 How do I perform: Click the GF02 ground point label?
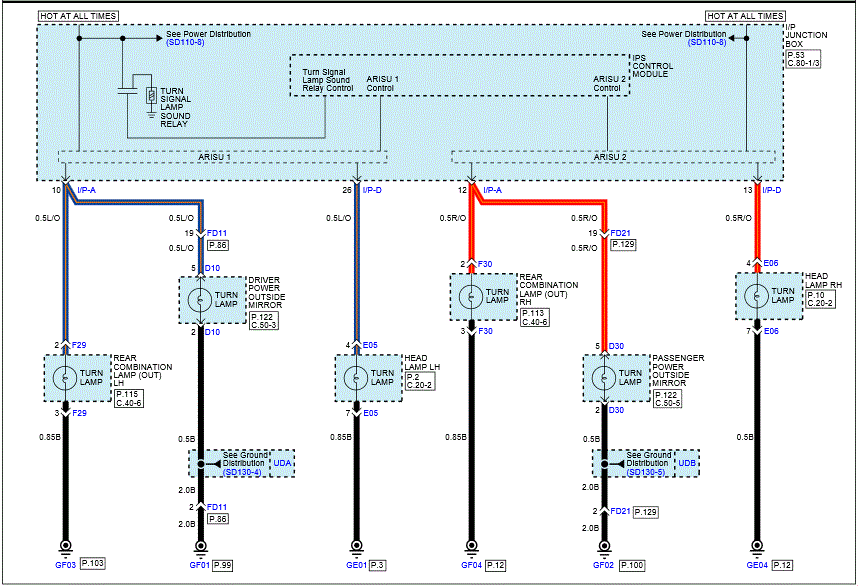pyautogui.click(x=604, y=565)
